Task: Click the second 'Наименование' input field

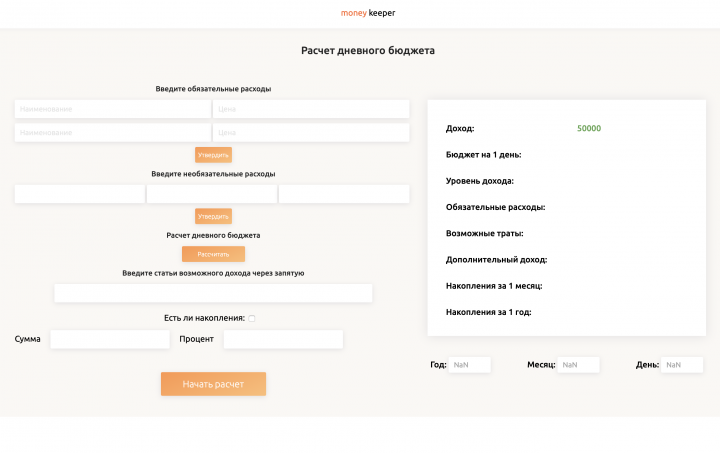Action: pos(112,133)
